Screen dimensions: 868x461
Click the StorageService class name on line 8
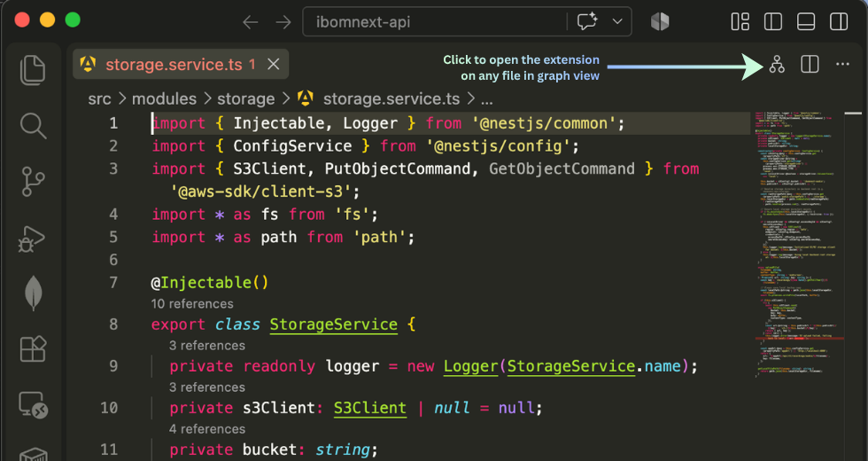334,324
